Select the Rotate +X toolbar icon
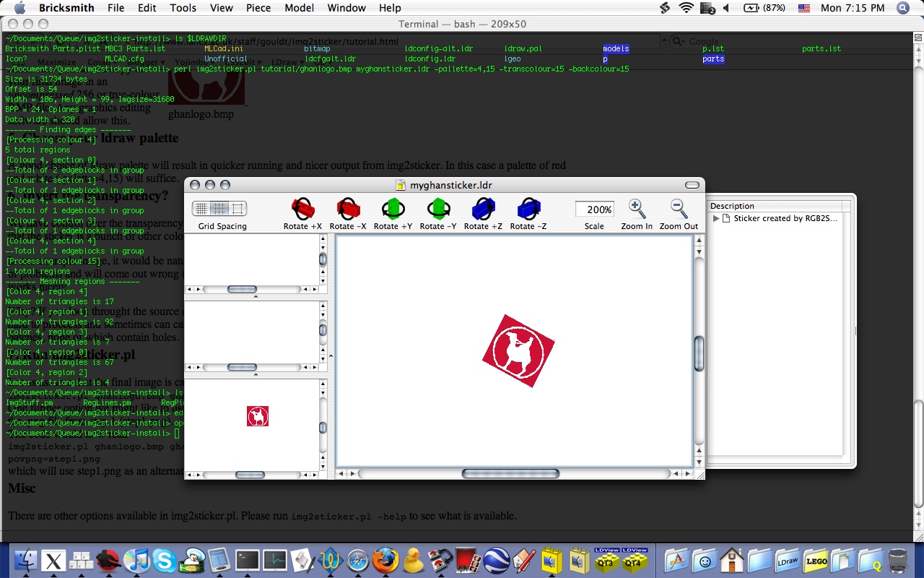Image resolution: width=924 pixels, height=578 pixels. point(302,210)
